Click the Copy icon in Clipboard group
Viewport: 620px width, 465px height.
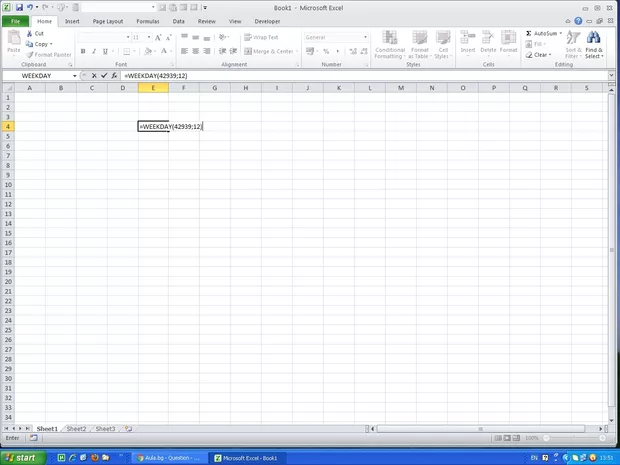pyautogui.click(x=29, y=44)
